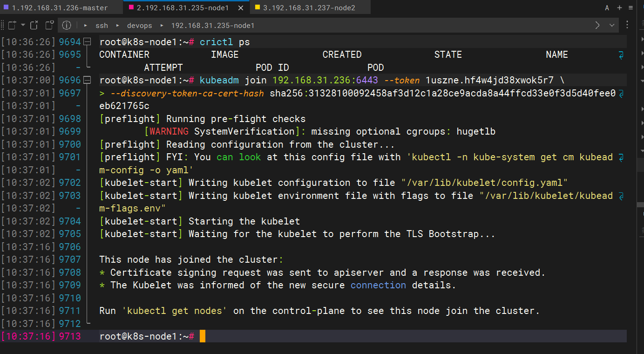
Task: Click line number 9696
Action: click(70, 80)
